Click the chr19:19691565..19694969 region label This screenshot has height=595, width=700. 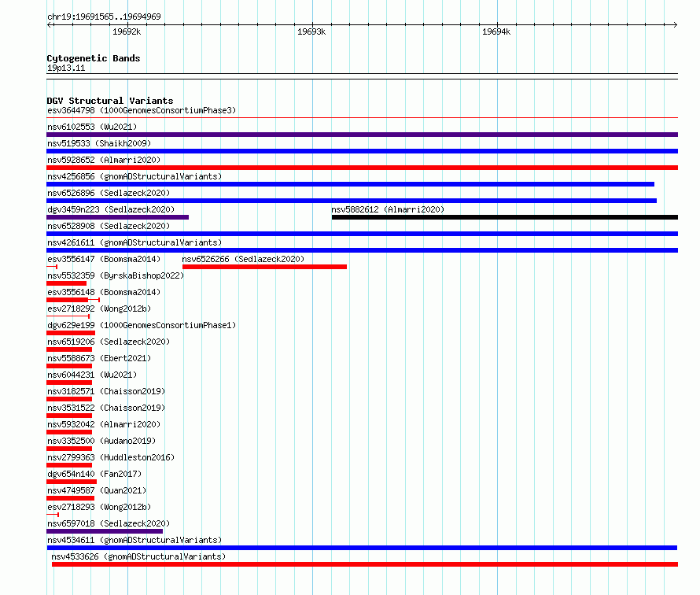coord(104,17)
